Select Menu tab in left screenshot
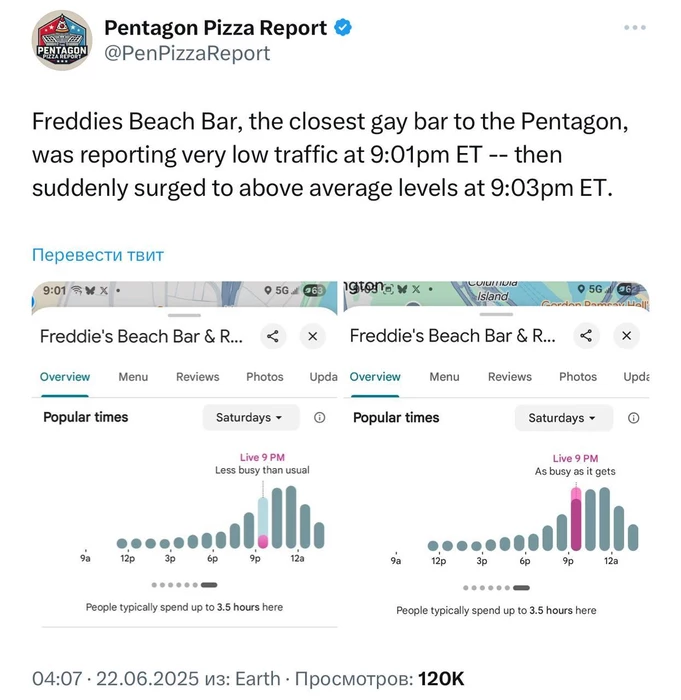The image size is (681, 700). pos(133,377)
